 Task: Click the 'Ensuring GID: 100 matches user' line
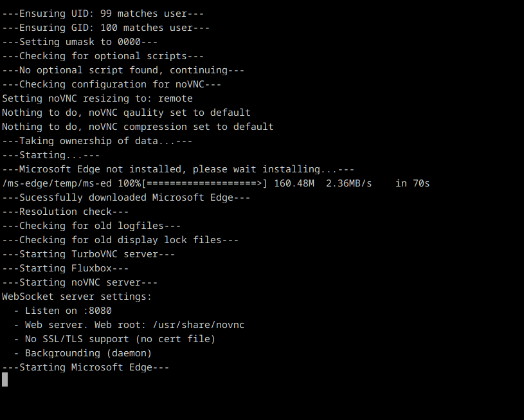pos(105,28)
